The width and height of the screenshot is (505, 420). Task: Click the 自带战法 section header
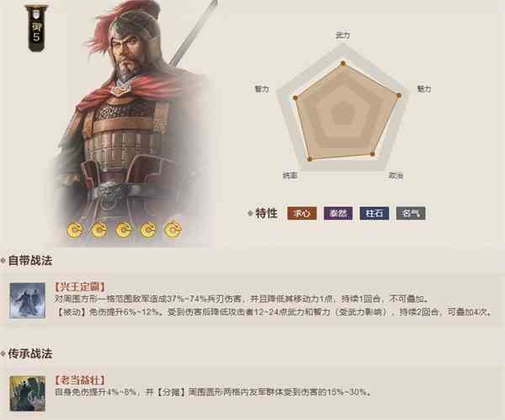point(30,260)
